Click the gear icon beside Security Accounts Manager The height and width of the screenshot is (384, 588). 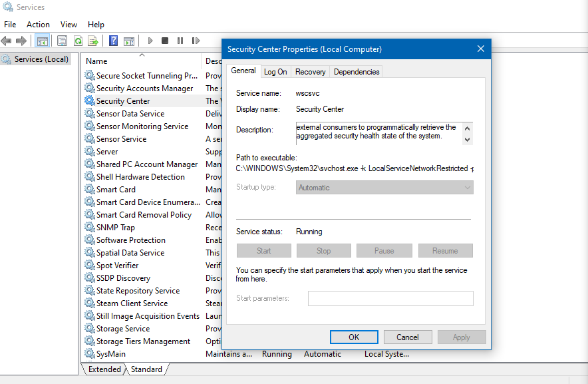(x=90, y=89)
